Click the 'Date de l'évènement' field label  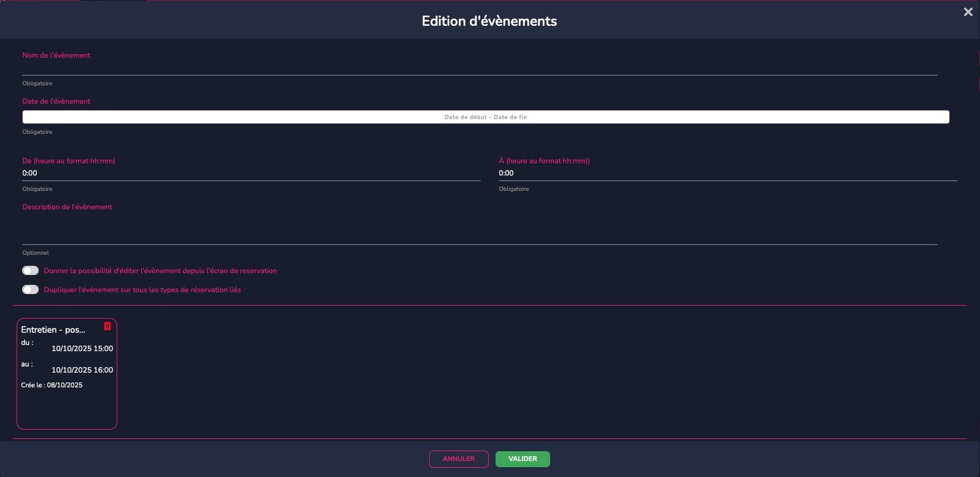[x=56, y=101]
